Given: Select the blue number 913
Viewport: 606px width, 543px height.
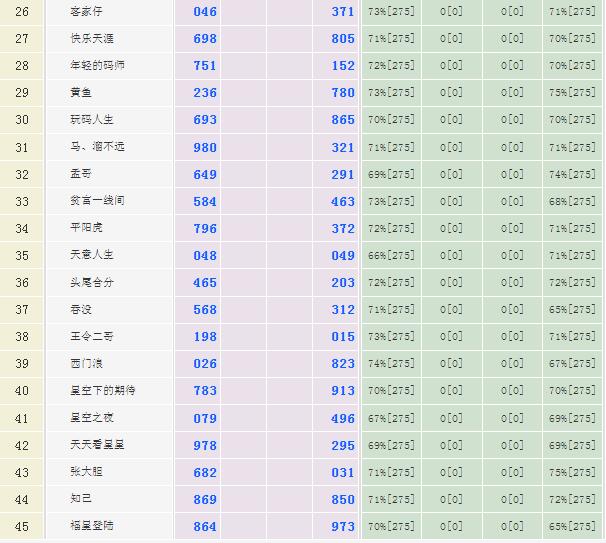Looking at the screenshot, I should tap(343, 391).
